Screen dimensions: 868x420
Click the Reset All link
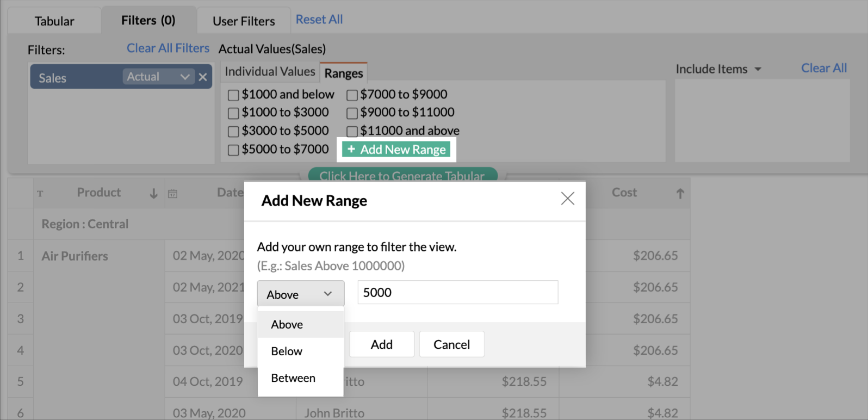tap(319, 20)
